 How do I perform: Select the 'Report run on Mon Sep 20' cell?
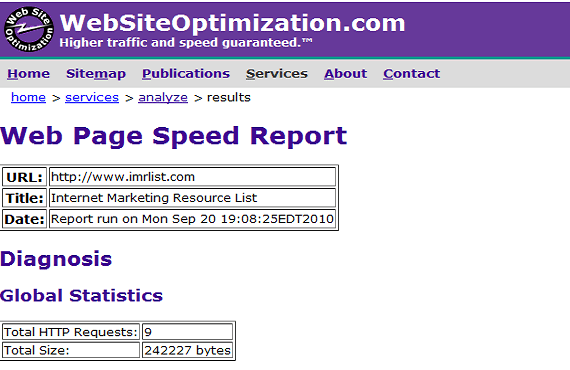(x=192, y=219)
